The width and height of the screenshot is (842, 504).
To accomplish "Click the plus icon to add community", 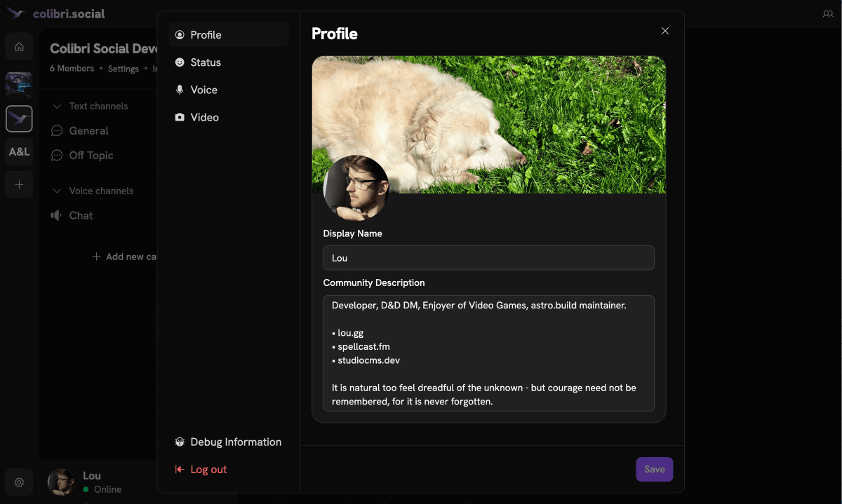I will point(19,185).
